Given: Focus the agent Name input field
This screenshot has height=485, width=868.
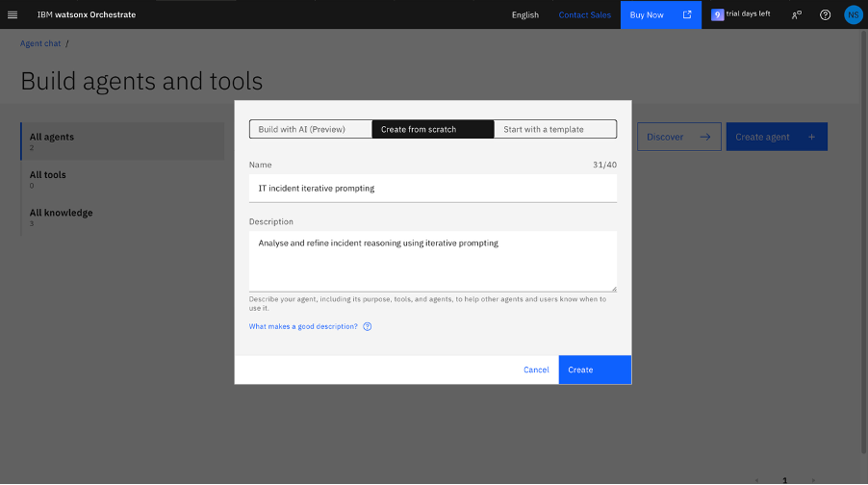Looking at the screenshot, I should (x=433, y=189).
